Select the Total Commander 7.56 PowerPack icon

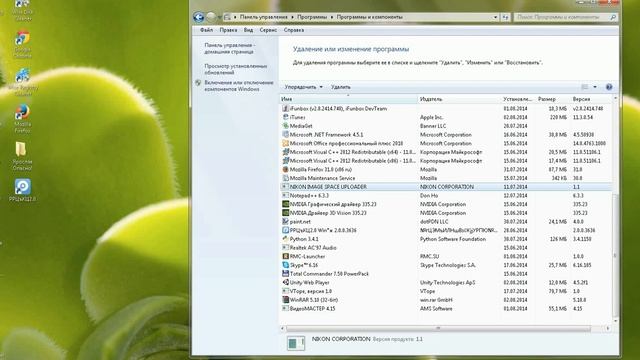[285, 273]
